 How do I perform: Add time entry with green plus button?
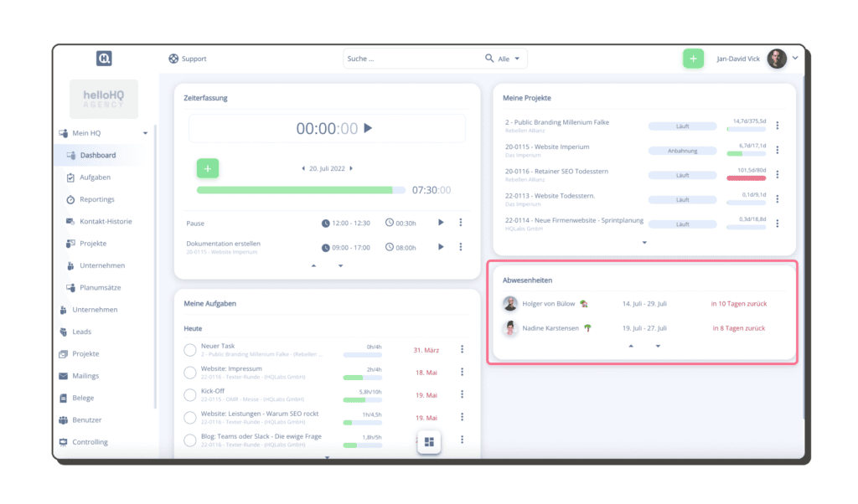(207, 168)
